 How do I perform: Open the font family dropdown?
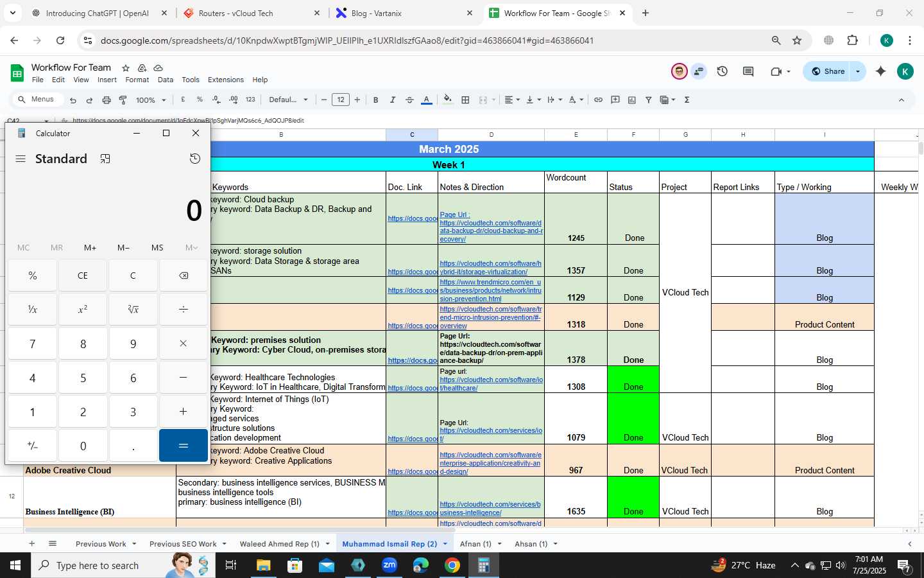[288, 100]
